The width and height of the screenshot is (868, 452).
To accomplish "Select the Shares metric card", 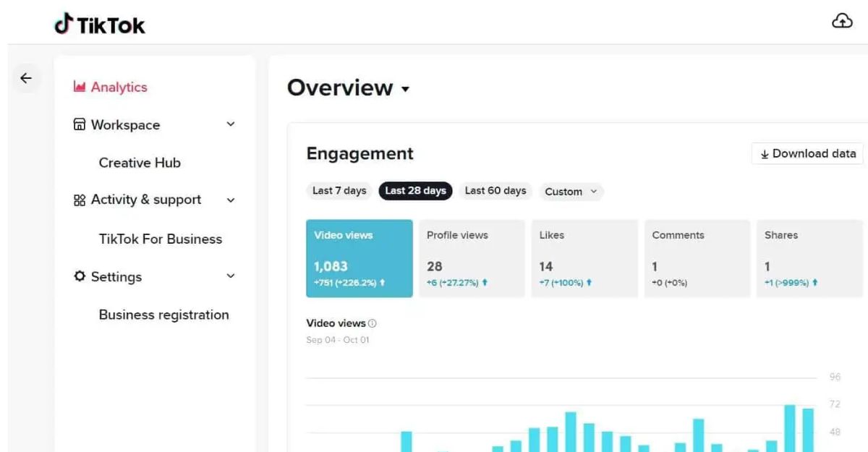I will click(x=810, y=259).
